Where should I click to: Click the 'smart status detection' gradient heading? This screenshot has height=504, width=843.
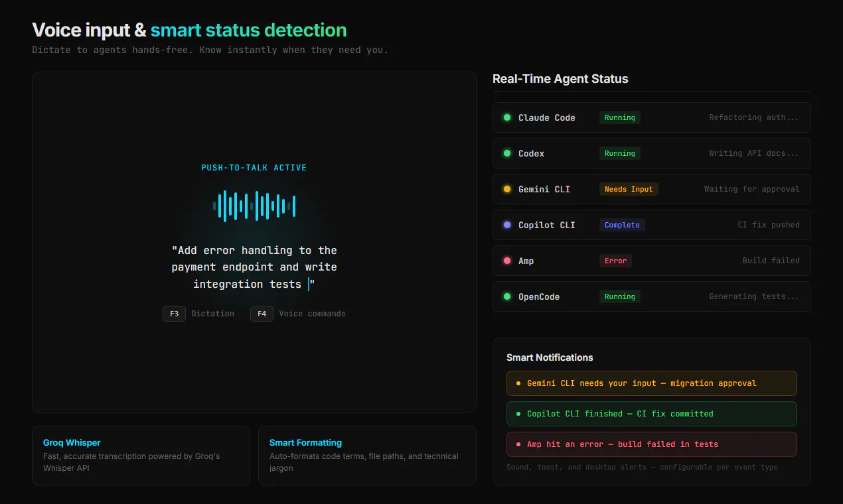pyautogui.click(x=248, y=30)
